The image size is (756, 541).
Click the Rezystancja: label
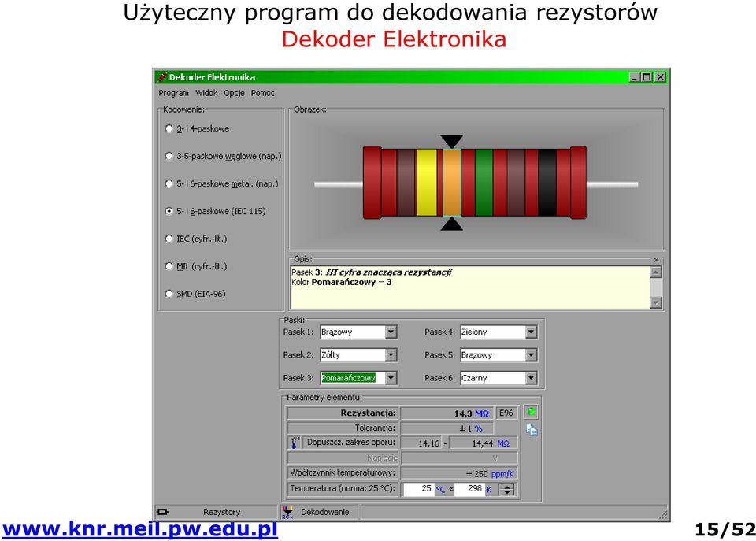pos(368,413)
